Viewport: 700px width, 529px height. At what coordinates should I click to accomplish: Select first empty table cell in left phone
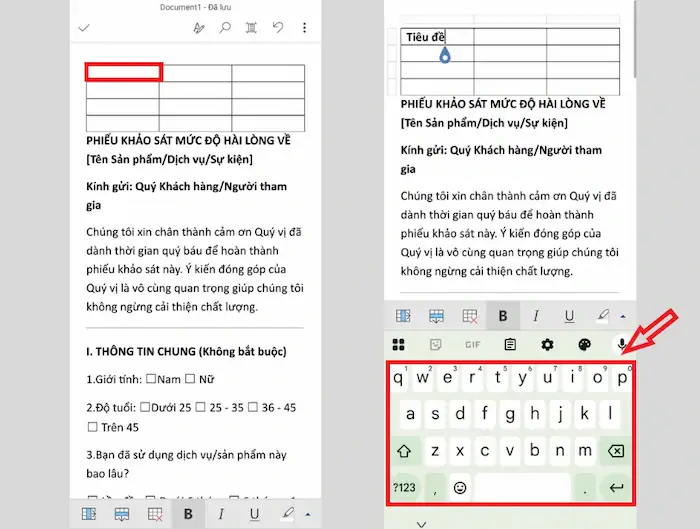click(x=124, y=72)
